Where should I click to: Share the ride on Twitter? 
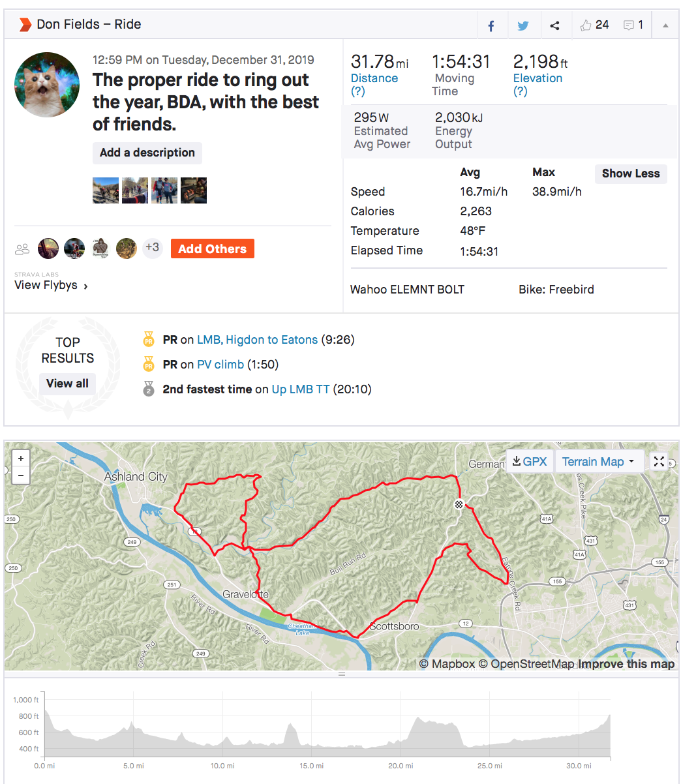[523, 26]
